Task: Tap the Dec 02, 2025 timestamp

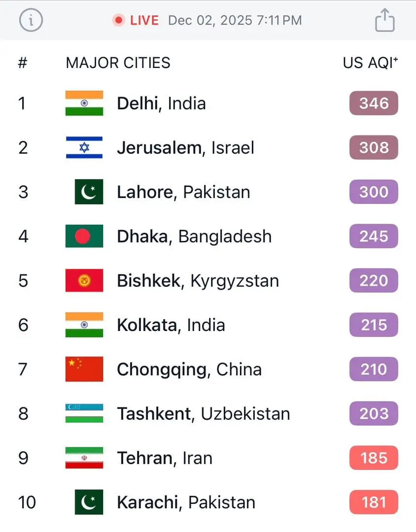Action: tap(235, 20)
